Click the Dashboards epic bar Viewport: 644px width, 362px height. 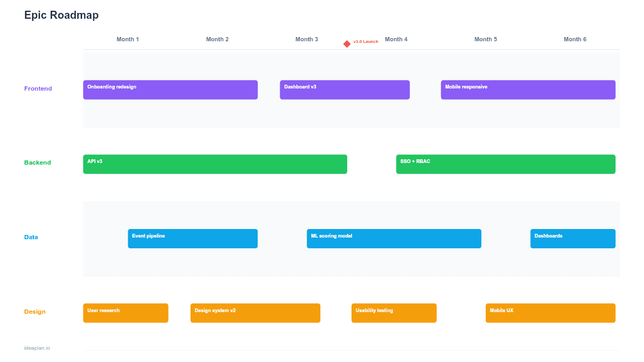pos(573,238)
